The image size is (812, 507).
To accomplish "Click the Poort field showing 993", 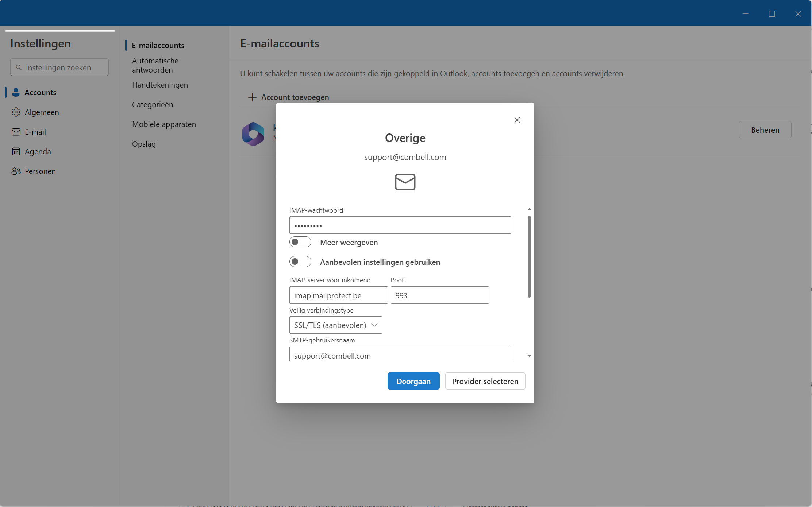I will click(439, 295).
